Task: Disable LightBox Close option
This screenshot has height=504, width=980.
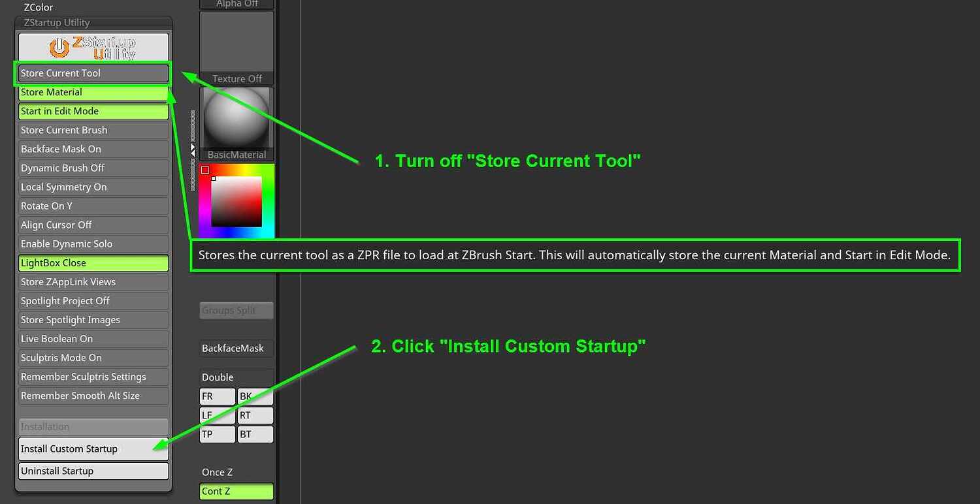Action: 93,262
